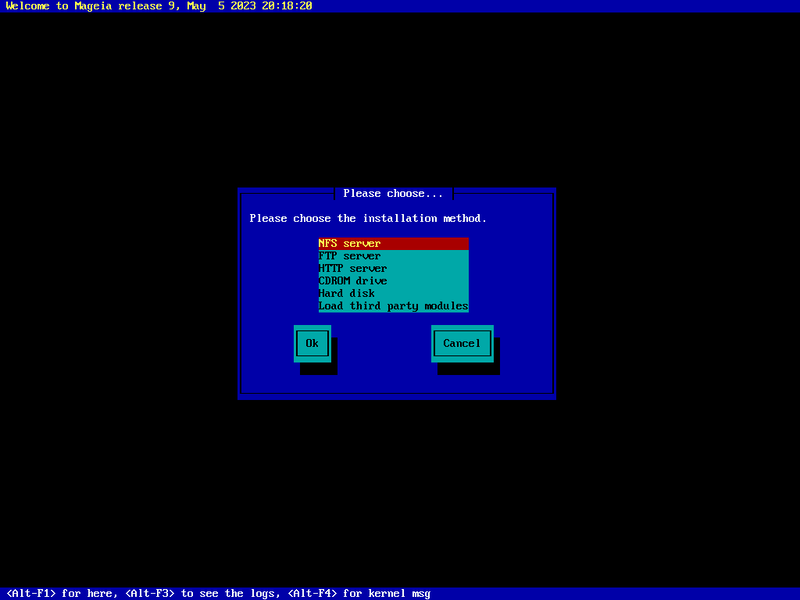Click the blue area between Ok and Cancel
The width and height of the screenshot is (800, 600).
click(x=385, y=343)
